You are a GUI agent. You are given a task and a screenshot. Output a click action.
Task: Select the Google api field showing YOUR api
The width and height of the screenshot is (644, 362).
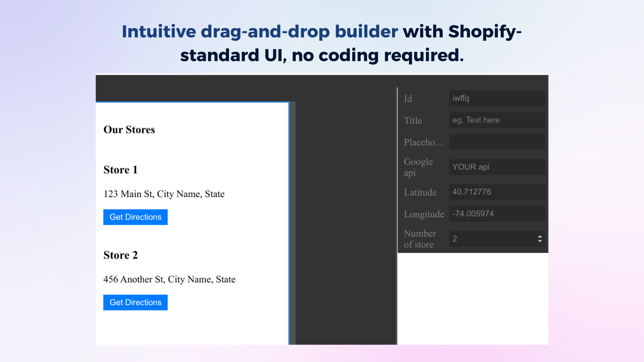click(497, 167)
